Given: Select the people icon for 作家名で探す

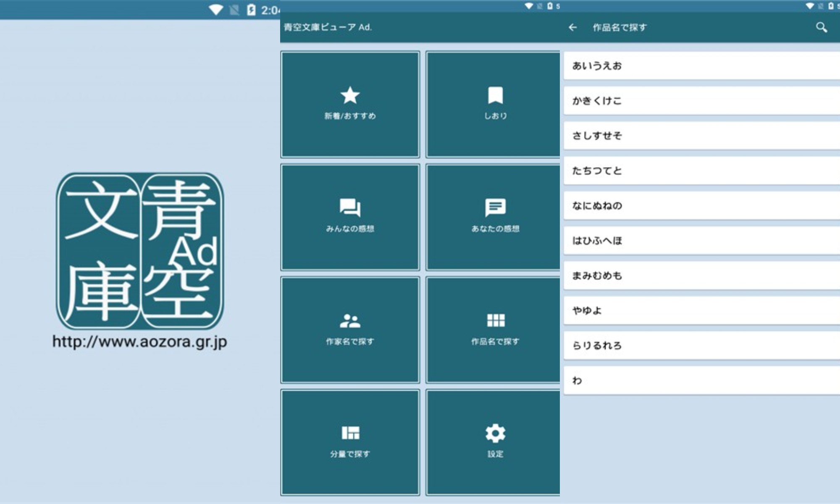Looking at the screenshot, I should click(x=350, y=322).
